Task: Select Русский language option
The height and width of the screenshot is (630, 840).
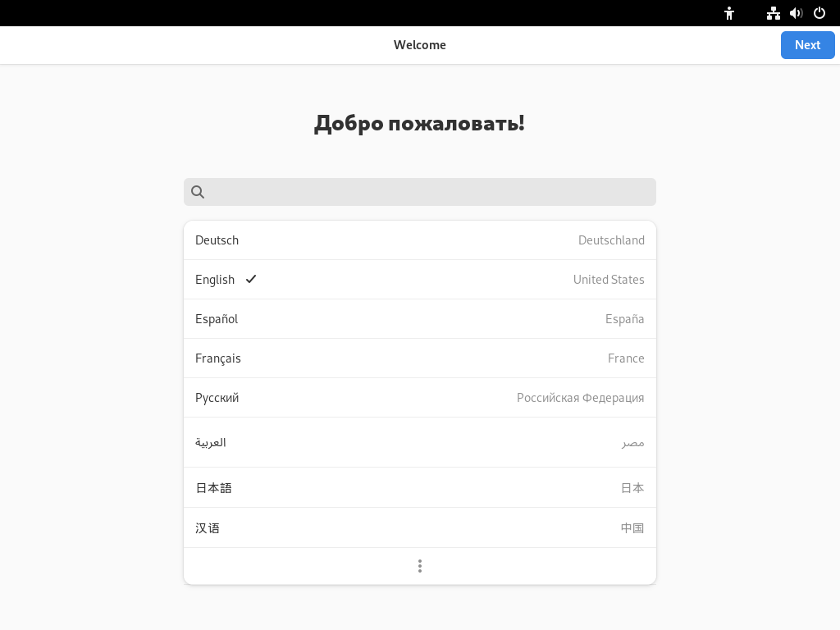Action: [x=419, y=398]
